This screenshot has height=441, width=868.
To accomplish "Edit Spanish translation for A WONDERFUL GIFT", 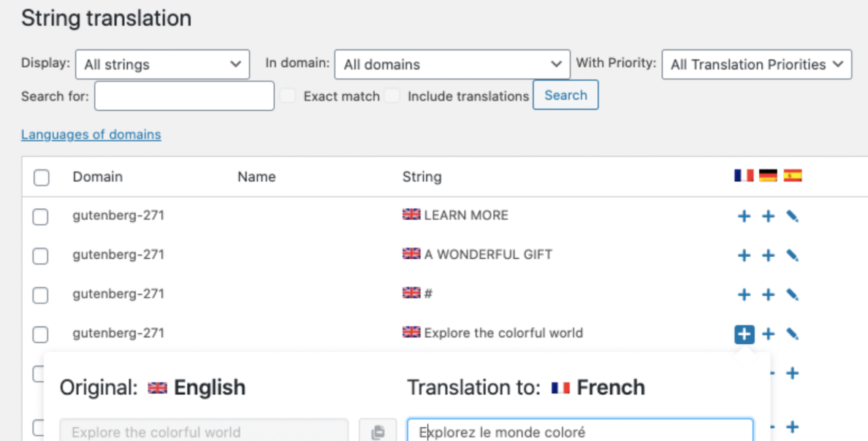I will click(792, 256).
